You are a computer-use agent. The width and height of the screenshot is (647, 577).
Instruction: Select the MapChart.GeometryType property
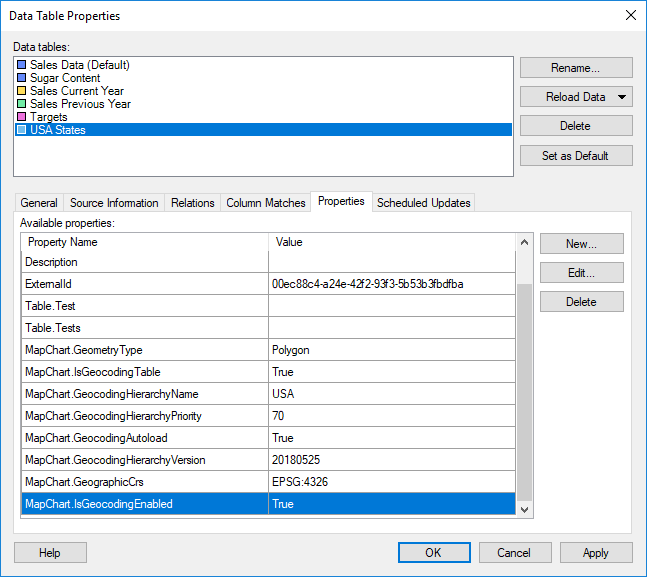[268, 350]
